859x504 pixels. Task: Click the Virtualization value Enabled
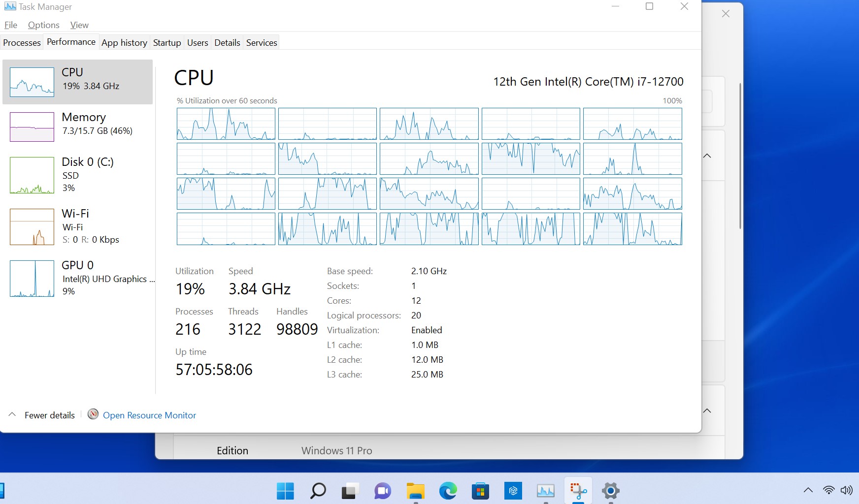pos(427,330)
